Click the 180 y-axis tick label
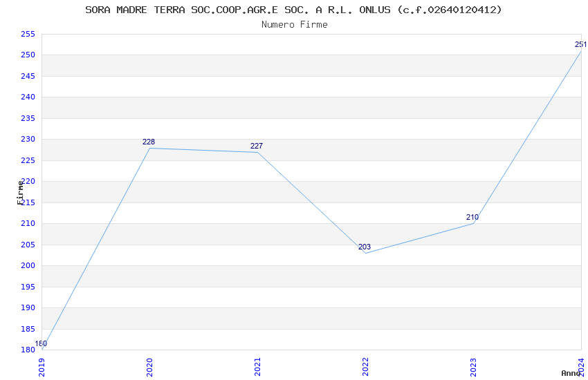The image size is (588, 380). tap(28, 350)
